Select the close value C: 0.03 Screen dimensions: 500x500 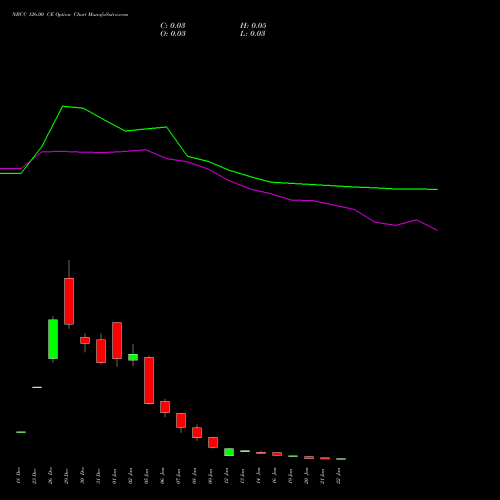[x=173, y=26]
